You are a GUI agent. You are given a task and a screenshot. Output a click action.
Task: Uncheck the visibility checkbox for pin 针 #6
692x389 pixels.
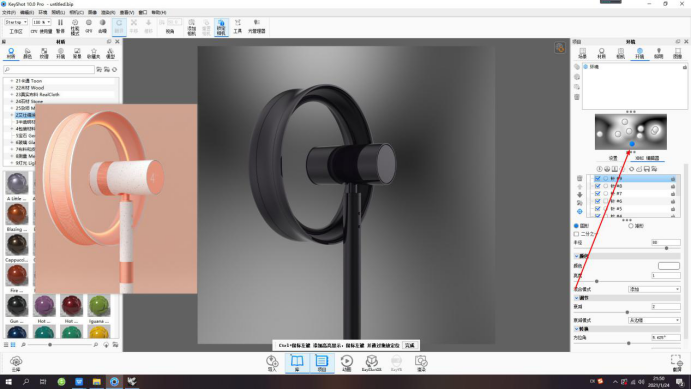[x=598, y=201]
